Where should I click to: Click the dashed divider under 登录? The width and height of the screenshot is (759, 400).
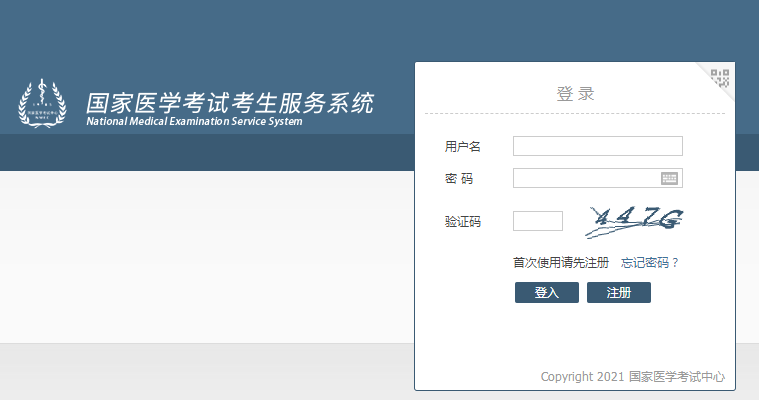(574, 114)
